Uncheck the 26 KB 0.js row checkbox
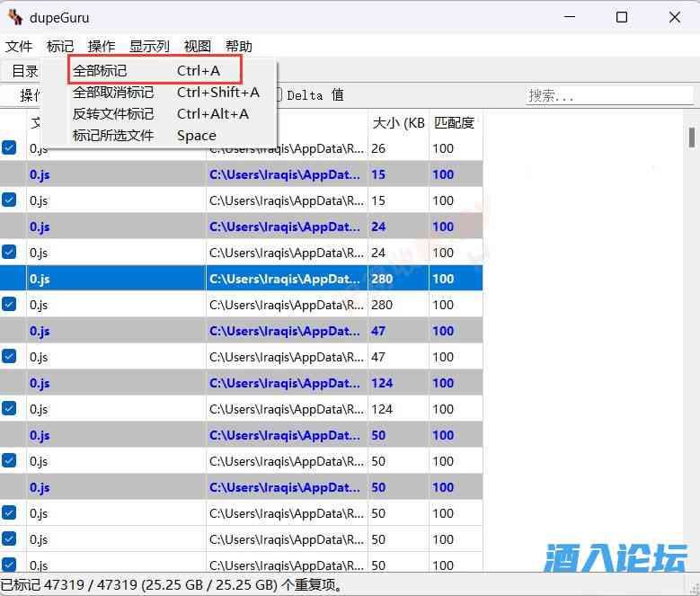 pyautogui.click(x=10, y=148)
